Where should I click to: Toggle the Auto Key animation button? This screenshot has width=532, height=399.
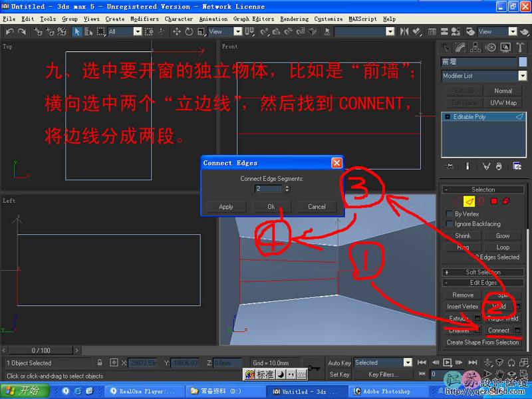(339, 362)
